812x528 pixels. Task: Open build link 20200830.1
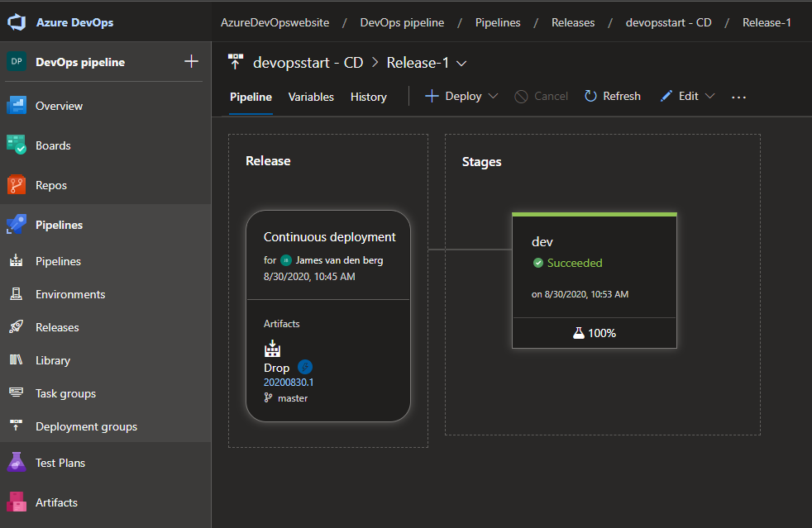point(289,382)
